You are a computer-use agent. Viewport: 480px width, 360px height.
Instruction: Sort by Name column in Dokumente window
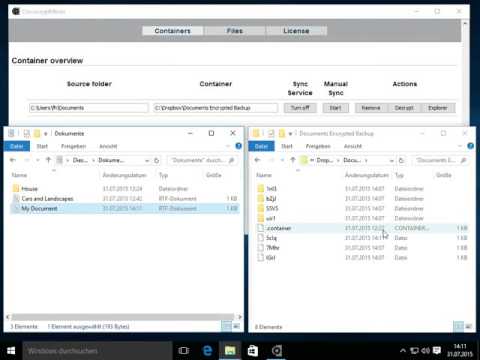point(19,175)
